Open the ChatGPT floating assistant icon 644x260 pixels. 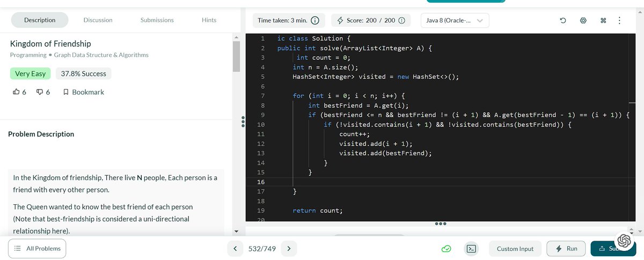coord(624,241)
